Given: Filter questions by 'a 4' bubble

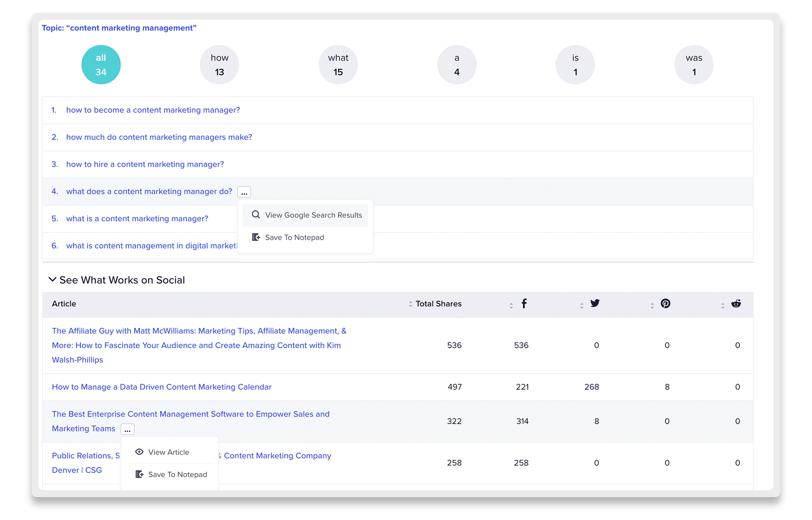Looking at the screenshot, I should click(x=457, y=65).
